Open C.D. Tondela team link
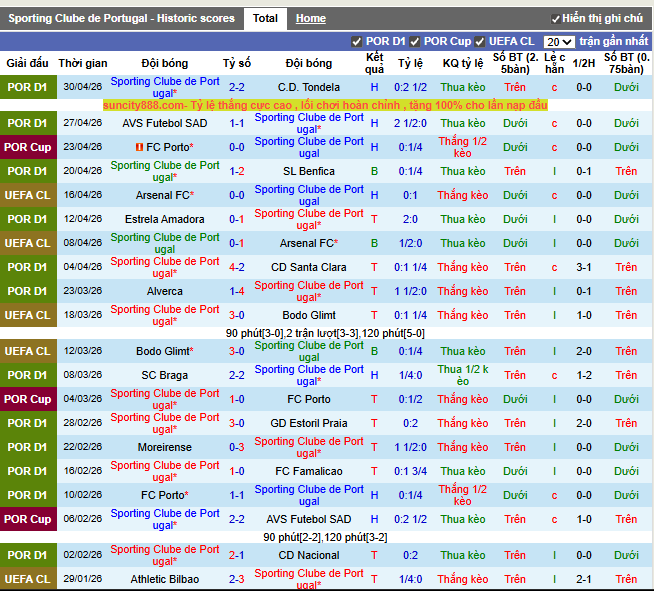This screenshot has width=654, height=591. pos(309,88)
